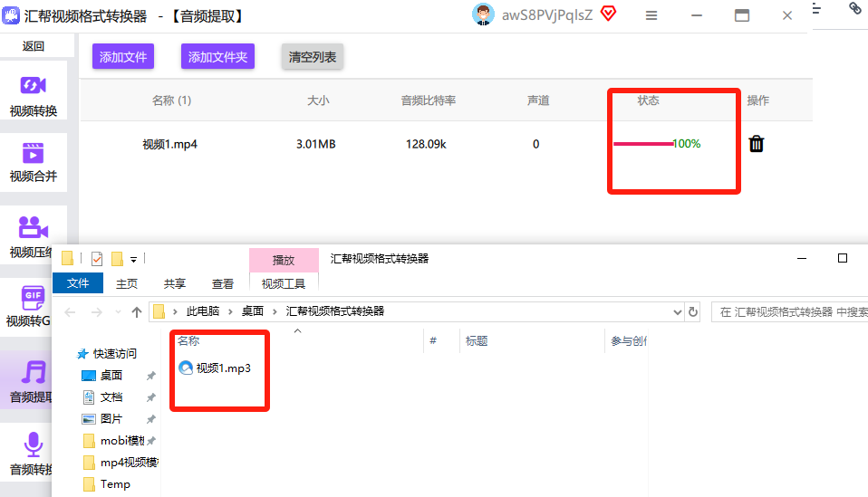Sort by the 标题 column header
The width and height of the screenshot is (868, 497).
pos(477,341)
